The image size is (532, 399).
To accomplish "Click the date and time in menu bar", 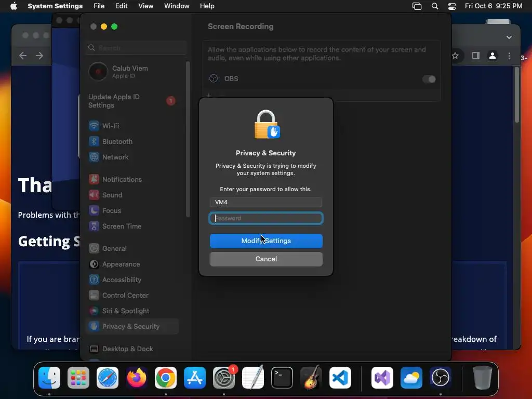I will 494,6.
